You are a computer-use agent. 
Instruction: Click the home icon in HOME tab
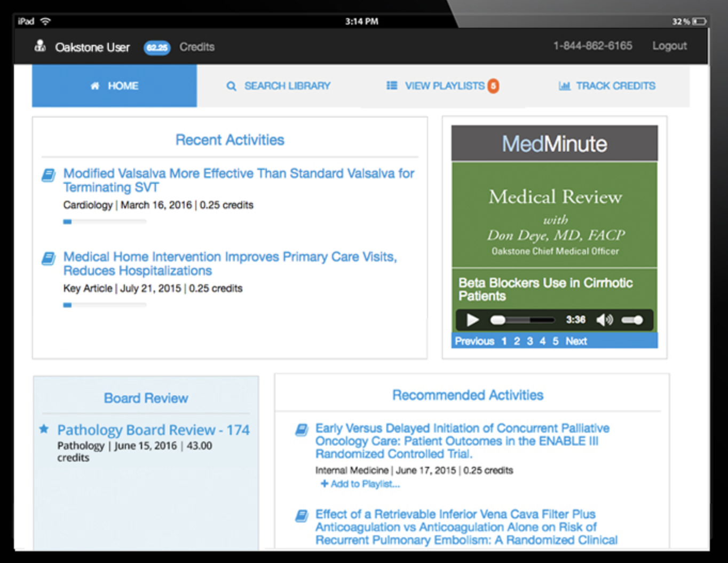point(95,86)
